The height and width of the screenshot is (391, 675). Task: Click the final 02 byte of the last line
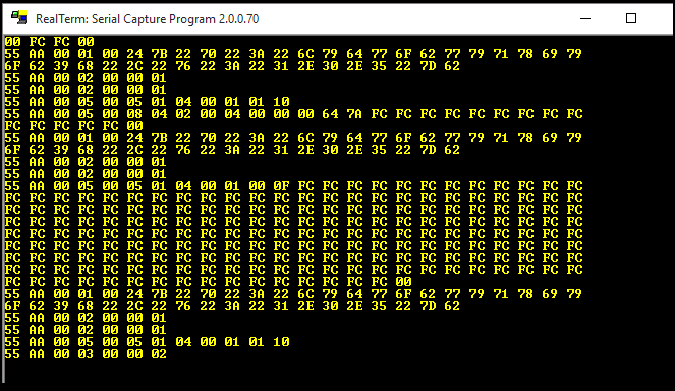coord(159,354)
